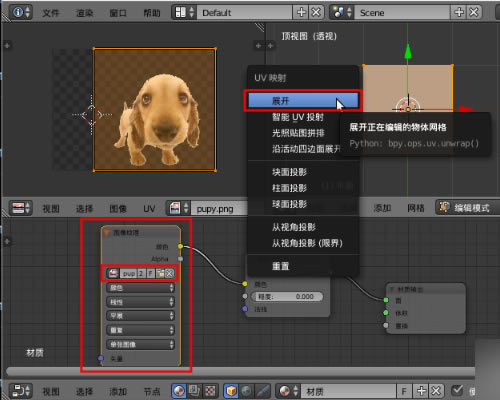Click the node editor horizontal scrollbar
This screenshot has width=500, height=400.
(240, 371)
